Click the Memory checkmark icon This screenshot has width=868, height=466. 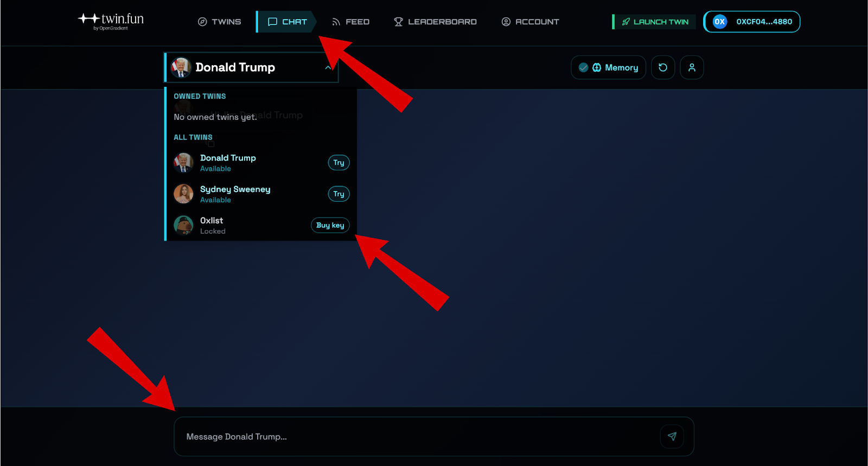583,67
